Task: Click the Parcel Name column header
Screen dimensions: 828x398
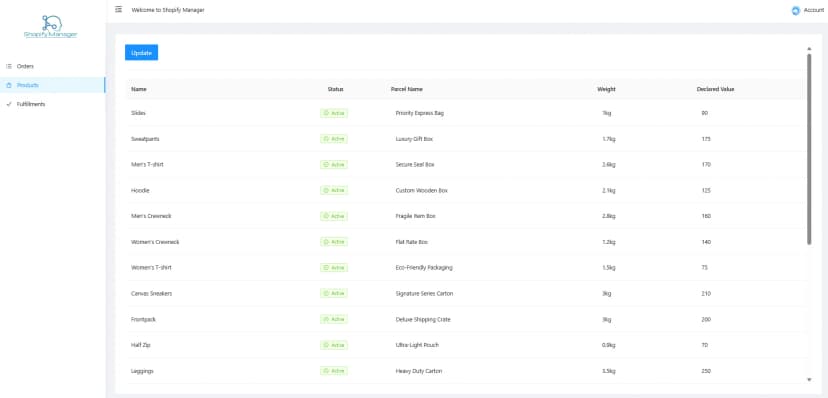Action: 407,89
